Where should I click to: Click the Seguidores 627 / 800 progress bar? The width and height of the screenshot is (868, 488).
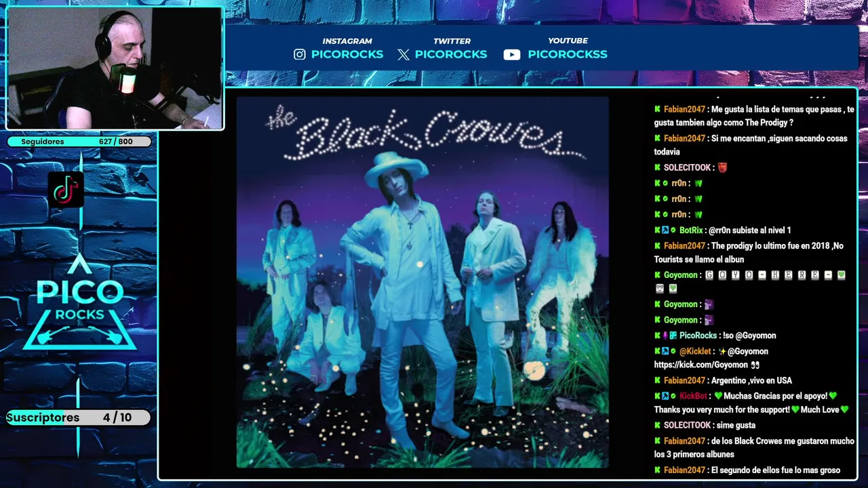tap(79, 142)
